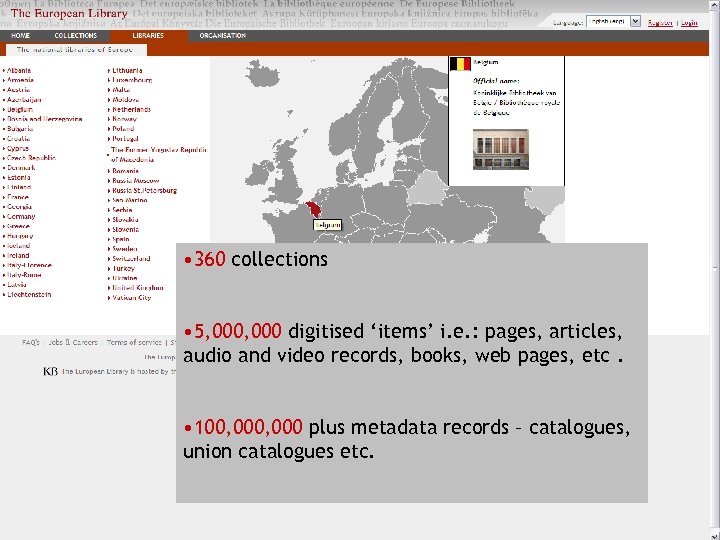
Task: Open the Georgia library link
Action: point(19,207)
